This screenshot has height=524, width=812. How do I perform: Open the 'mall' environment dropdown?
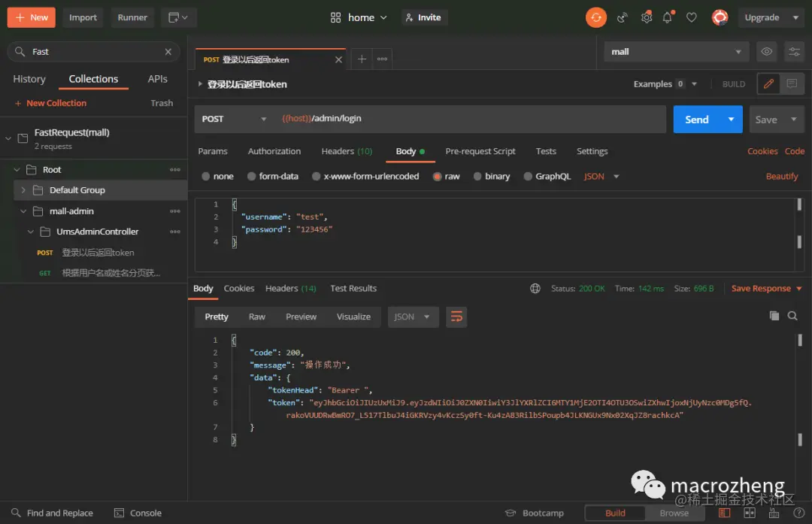677,52
